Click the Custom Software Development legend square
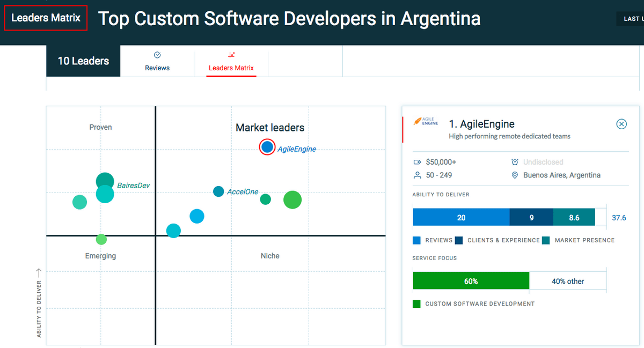The height and width of the screenshot is (348, 644). (416, 304)
